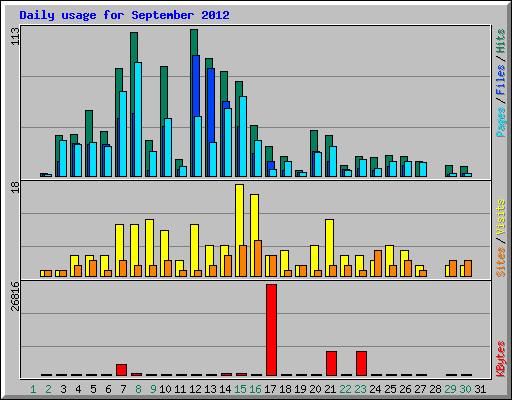Screen dimensions: 512x400
Task: Select the red KBytes bar for day 21
Action: click(331, 363)
